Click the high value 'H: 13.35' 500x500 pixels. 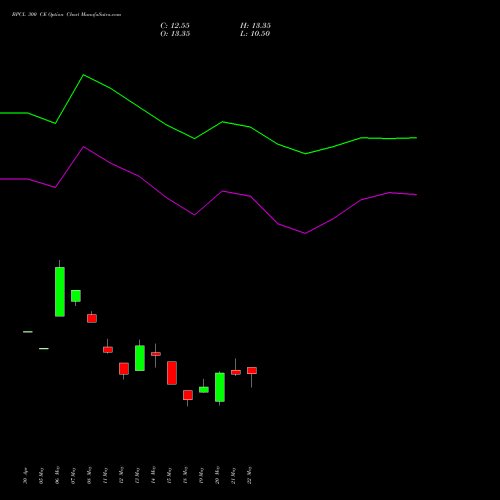point(255,26)
